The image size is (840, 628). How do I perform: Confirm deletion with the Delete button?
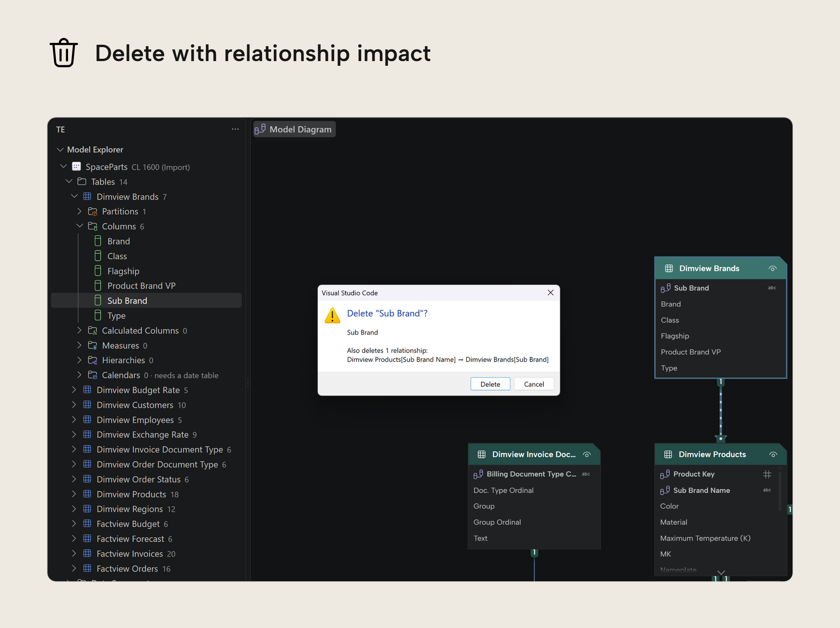(490, 384)
